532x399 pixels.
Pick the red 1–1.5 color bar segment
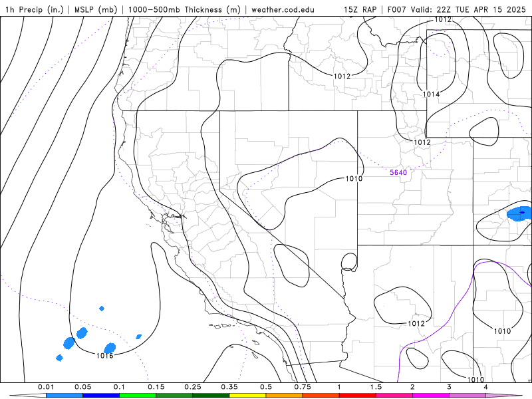point(358,396)
